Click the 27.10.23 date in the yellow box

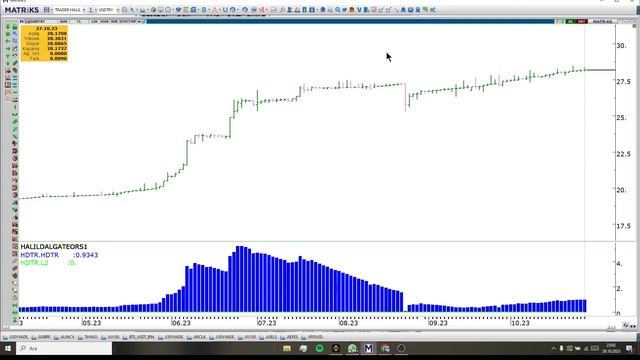tap(47, 29)
